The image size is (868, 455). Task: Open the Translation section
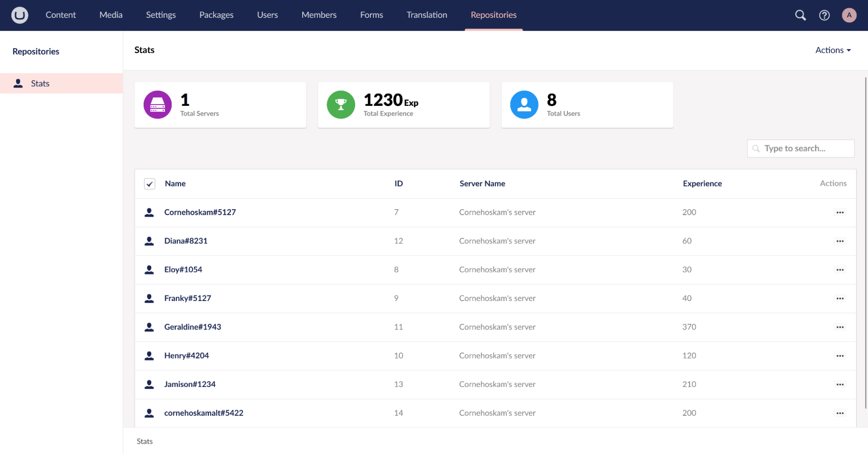[x=426, y=15]
